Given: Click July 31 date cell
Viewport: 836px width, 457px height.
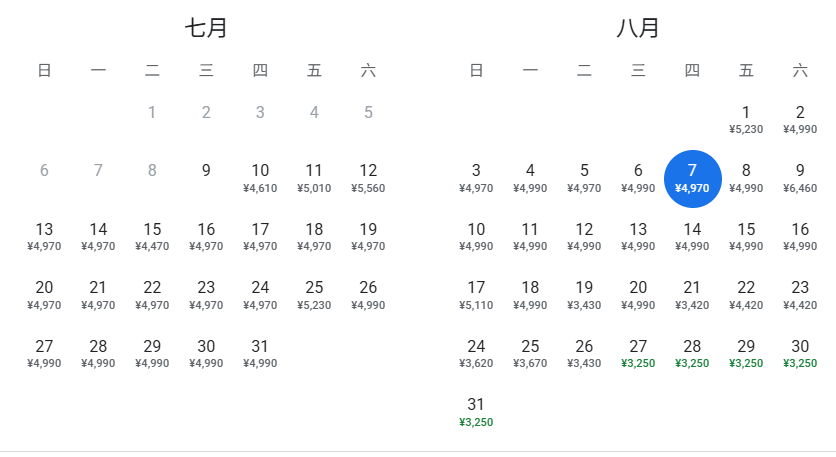Looking at the screenshot, I should (260, 352).
